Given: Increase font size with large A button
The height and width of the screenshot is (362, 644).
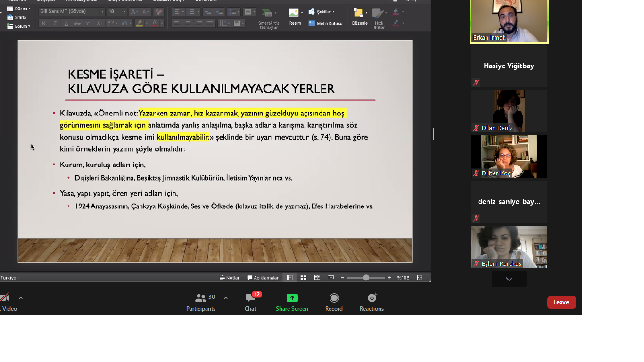Looking at the screenshot, I should point(134,11).
